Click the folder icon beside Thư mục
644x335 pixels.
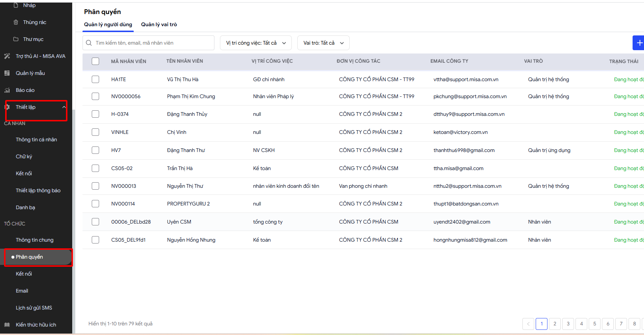tap(16, 39)
